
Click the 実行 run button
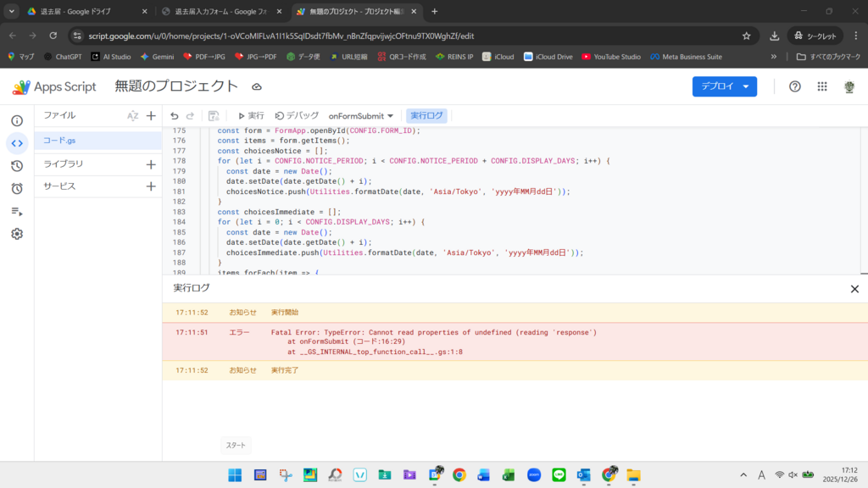pyautogui.click(x=251, y=116)
